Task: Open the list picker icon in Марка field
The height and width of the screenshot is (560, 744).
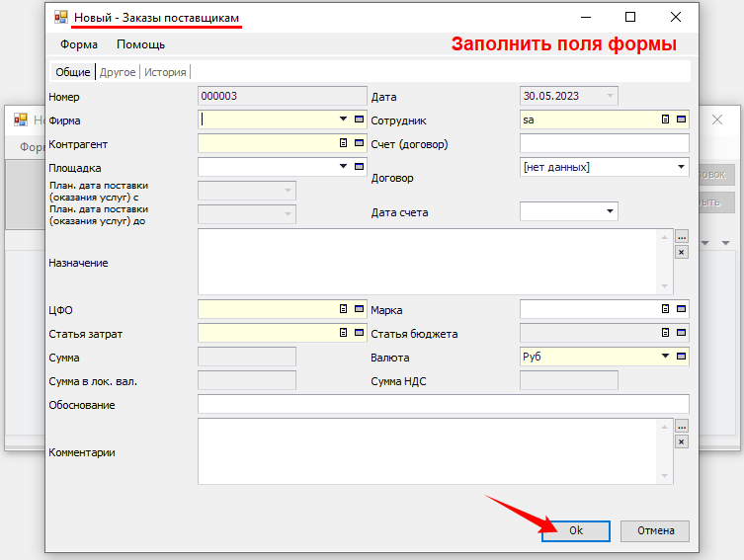Action: click(x=666, y=309)
